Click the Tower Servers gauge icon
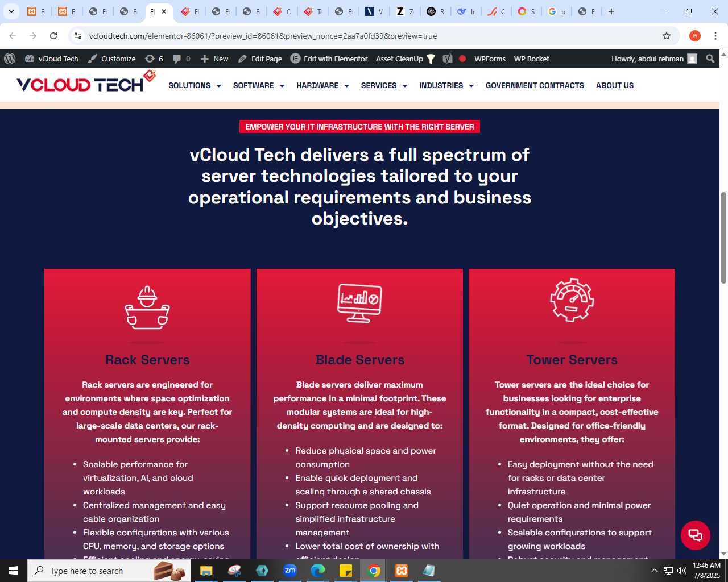The width and height of the screenshot is (728, 582). 572,300
